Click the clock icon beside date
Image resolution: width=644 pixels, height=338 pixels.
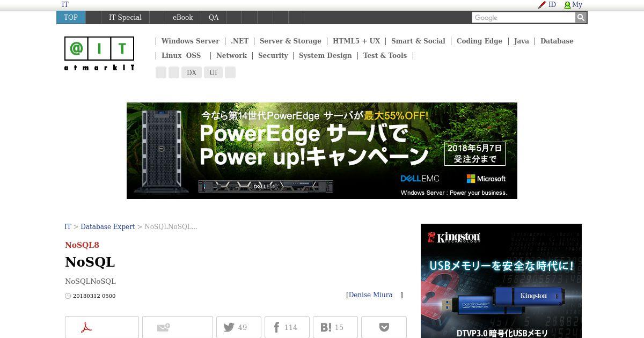pyautogui.click(x=68, y=296)
